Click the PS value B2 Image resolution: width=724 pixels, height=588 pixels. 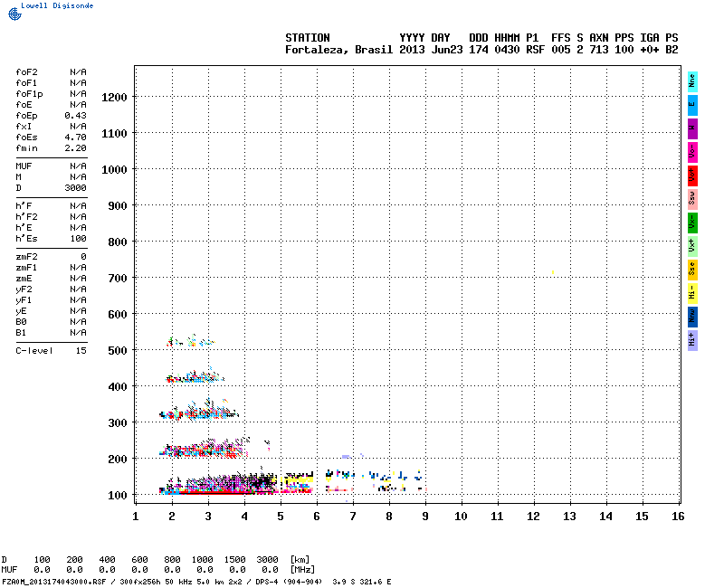tap(672, 50)
